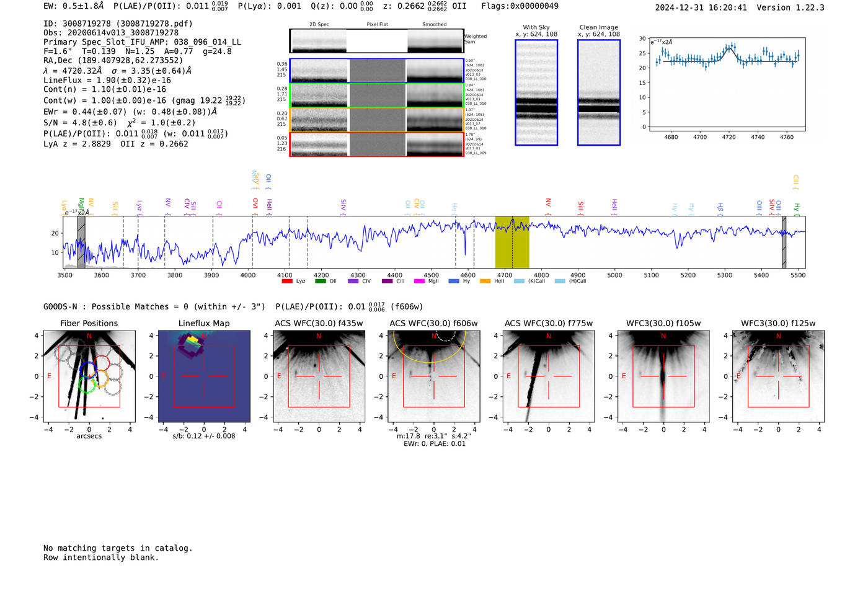Image resolution: width=868 pixels, height=591 pixels.
Task: Click the Clean Image 2D cutout
Action: 599,92
